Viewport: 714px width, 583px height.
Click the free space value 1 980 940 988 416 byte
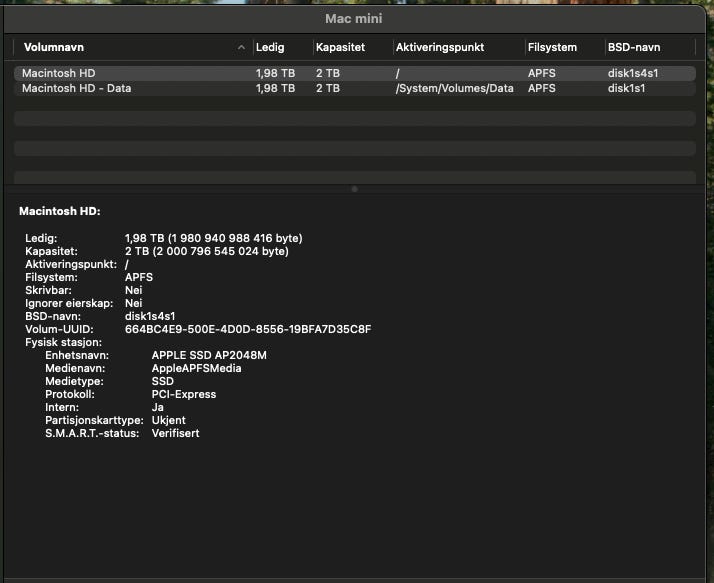click(x=214, y=238)
